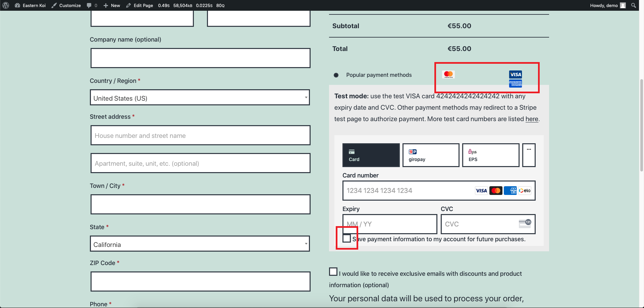Click the demo user avatar icon
This screenshot has height=308, width=644.
[x=623, y=5]
